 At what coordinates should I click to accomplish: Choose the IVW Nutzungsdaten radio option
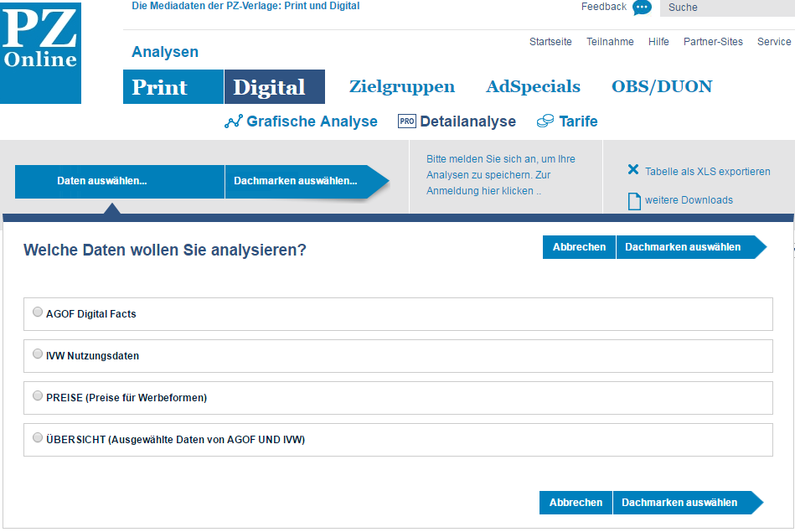[x=37, y=354]
